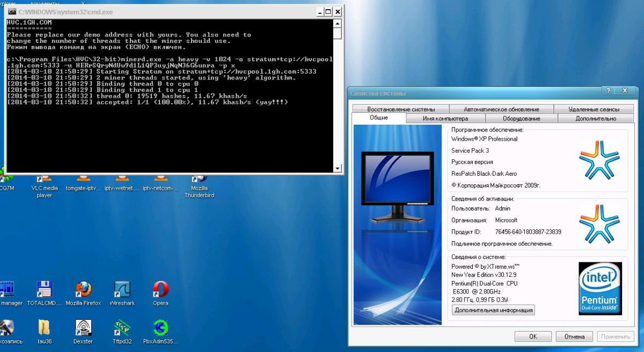
Task: Select the PbxAdm535 desktop icon
Action: tap(160, 332)
